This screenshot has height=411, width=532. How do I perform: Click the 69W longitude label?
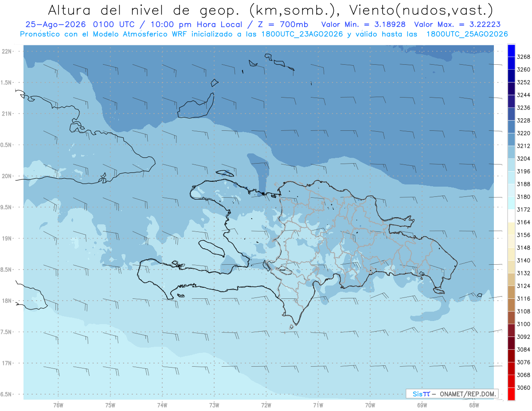point(422,405)
